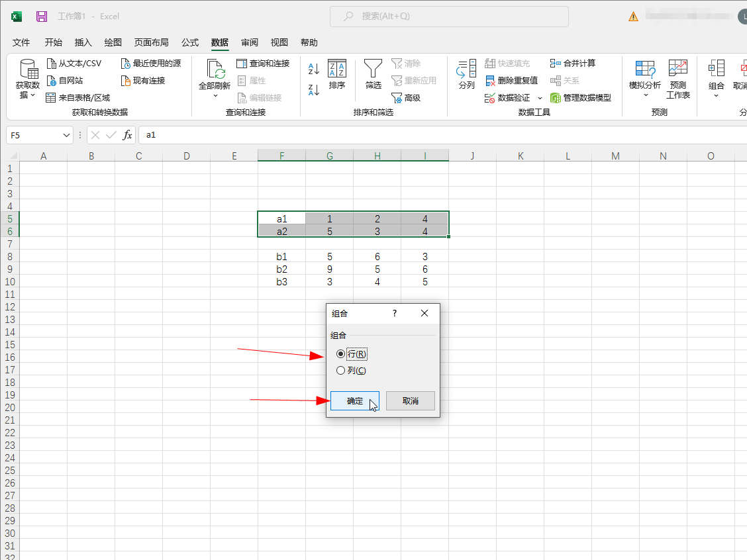Click the 管理数据模型 icon
Viewport: 747px width, 560px height.
556,98
